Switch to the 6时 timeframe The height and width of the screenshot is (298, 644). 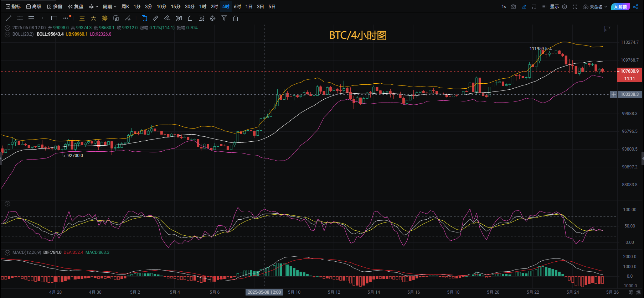coord(237,7)
